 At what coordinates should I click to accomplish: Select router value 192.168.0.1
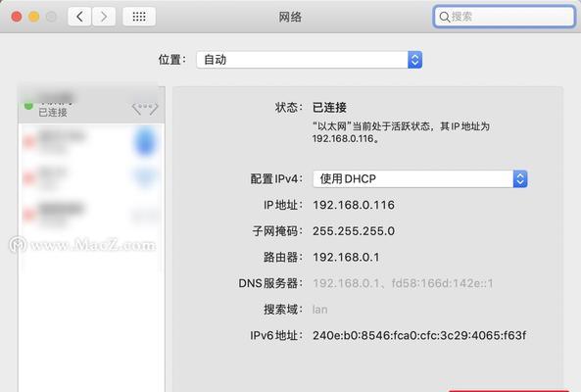pos(346,257)
